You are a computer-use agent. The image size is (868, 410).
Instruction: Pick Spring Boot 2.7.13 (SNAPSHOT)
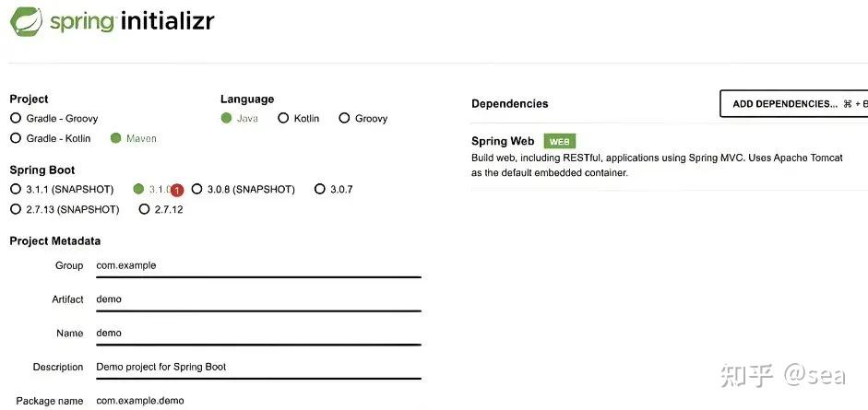16,209
